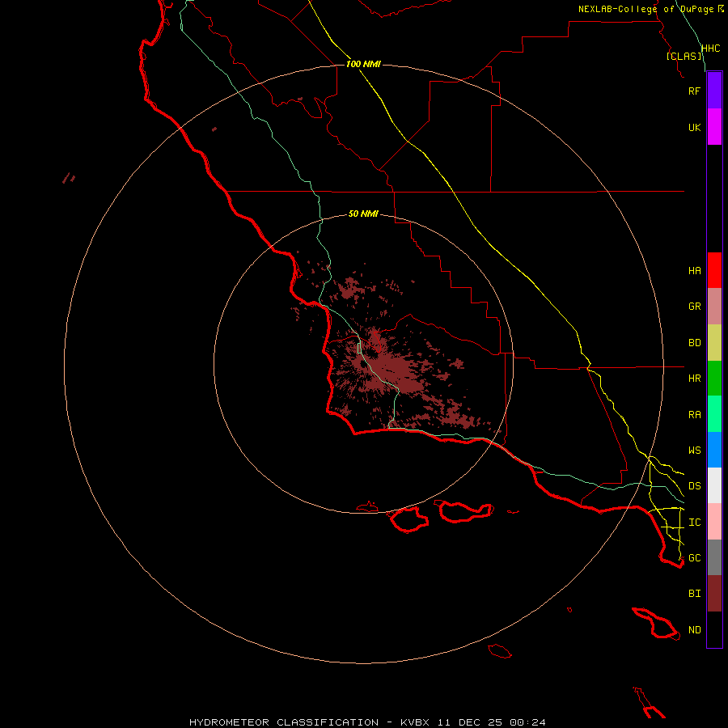Image resolution: width=728 pixels, height=728 pixels.
Task: Click the HR legend label
Action: click(694, 379)
